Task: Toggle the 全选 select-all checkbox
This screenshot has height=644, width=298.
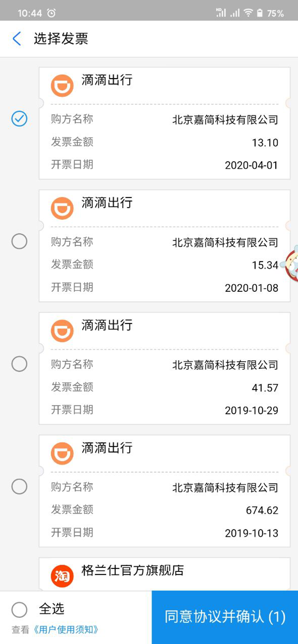Action: [x=19, y=610]
